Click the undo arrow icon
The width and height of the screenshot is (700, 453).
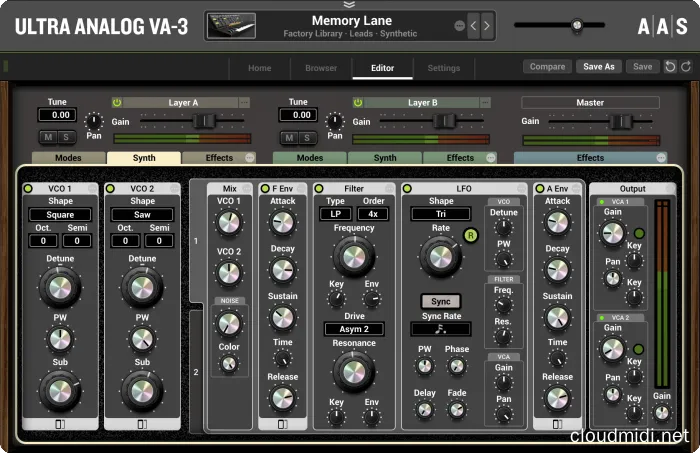669,67
